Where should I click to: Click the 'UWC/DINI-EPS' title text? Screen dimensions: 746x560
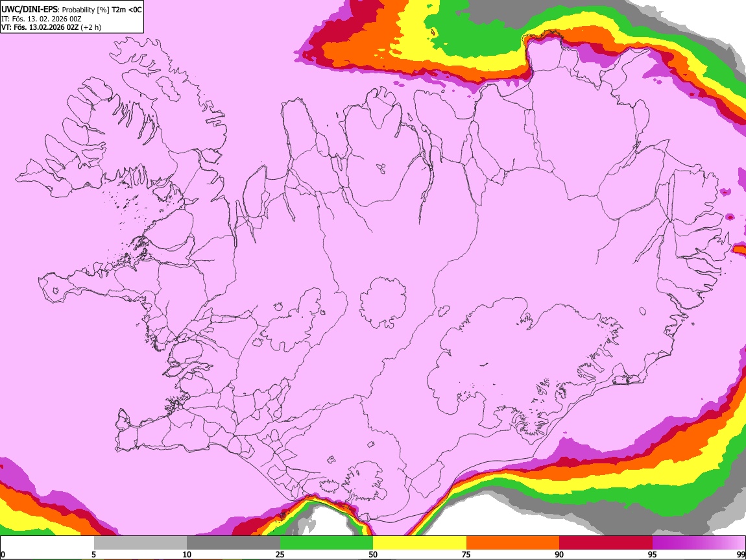point(30,10)
